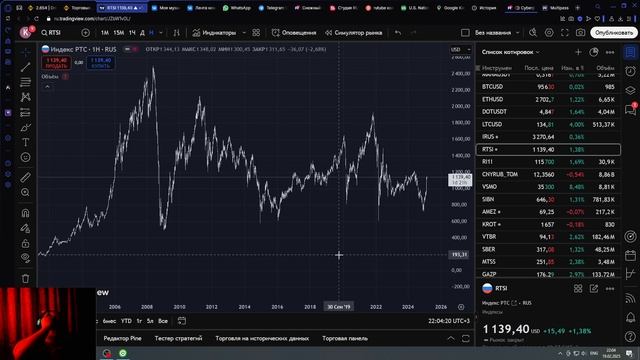Collapse the indicator legend chevron
This screenshot has height=360, width=640.
47,87
